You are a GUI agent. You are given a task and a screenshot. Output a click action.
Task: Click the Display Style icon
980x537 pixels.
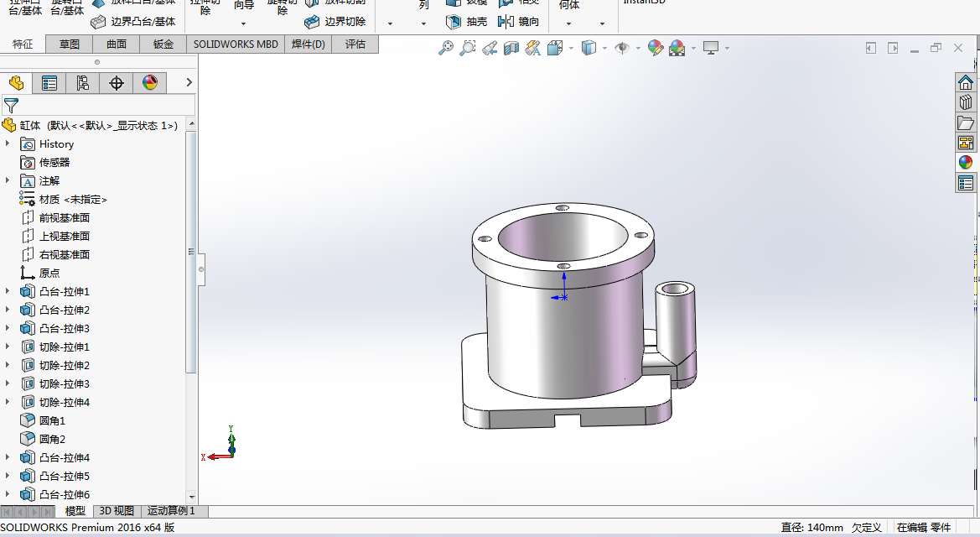tap(589, 48)
